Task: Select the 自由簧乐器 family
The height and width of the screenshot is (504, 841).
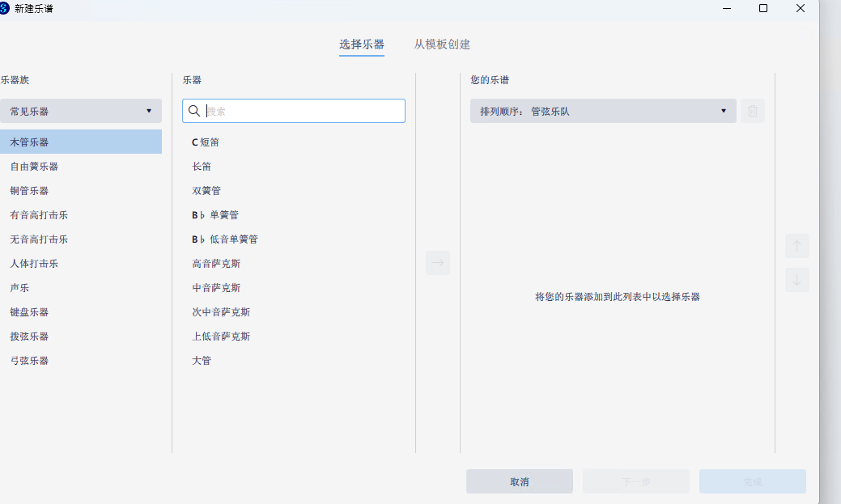Action: (x=80, y=166)
